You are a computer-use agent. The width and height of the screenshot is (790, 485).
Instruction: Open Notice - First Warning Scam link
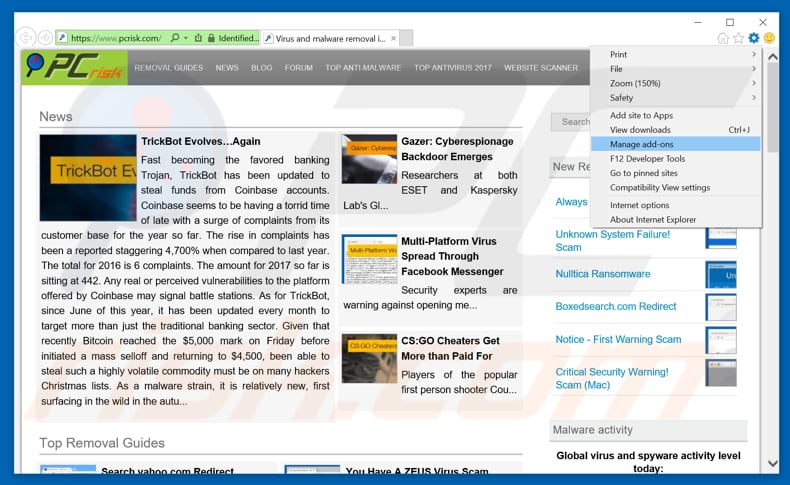[x=618, y=339]
